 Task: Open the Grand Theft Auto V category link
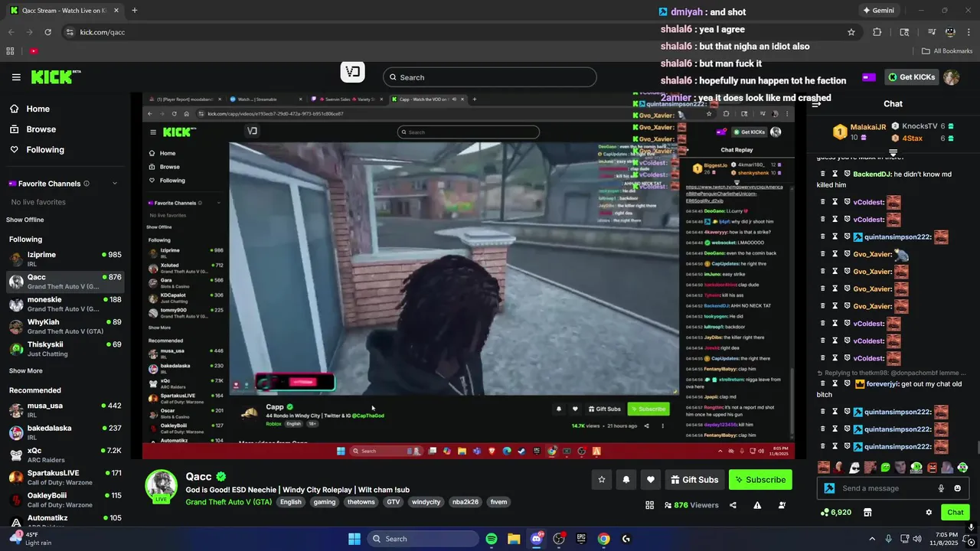[x=229, y=502]
